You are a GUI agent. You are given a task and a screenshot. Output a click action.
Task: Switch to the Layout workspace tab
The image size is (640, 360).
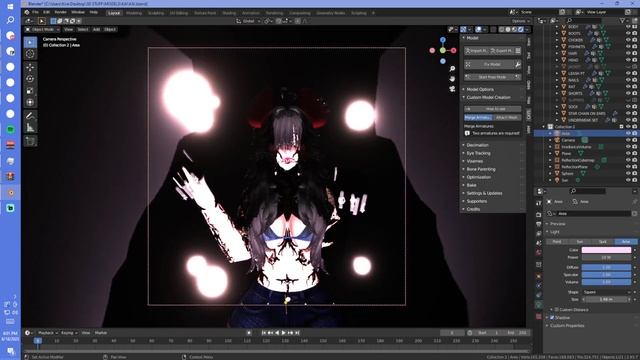pyautogui.click(x=114, y=13)
